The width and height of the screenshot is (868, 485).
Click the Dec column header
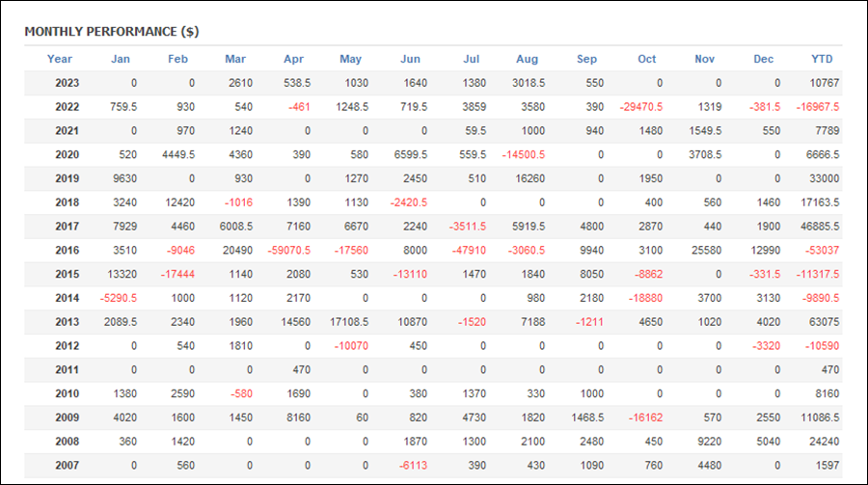764,59
